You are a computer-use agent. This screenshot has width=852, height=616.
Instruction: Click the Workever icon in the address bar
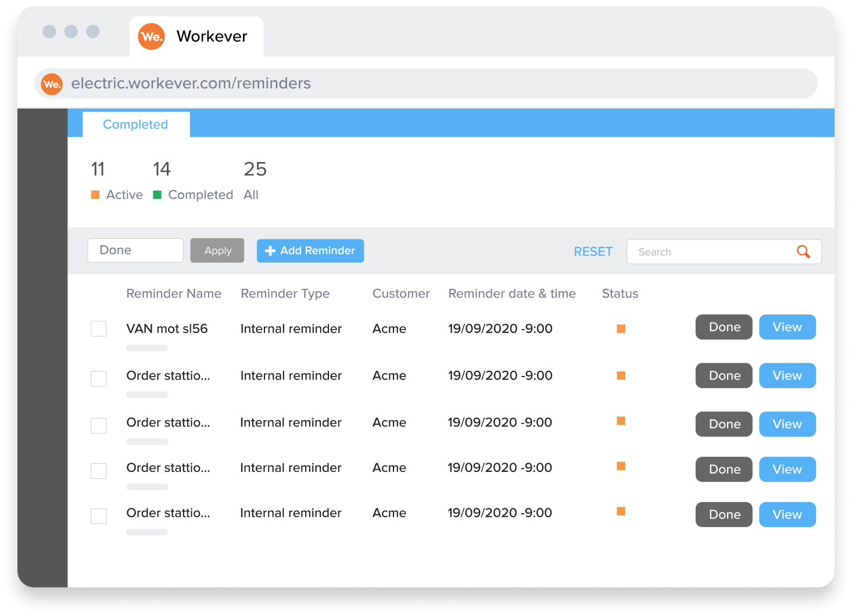click(x=52, y=84)
